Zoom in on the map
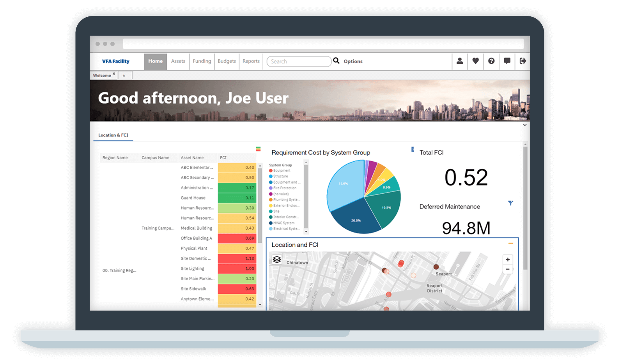 (x=508, y=260)
